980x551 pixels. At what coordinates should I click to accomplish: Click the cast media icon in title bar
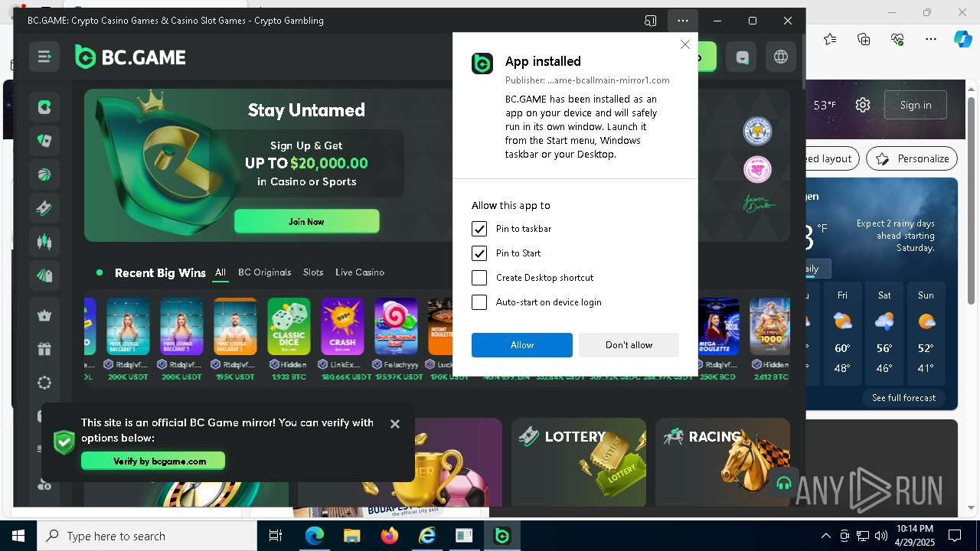coord(650,21)
